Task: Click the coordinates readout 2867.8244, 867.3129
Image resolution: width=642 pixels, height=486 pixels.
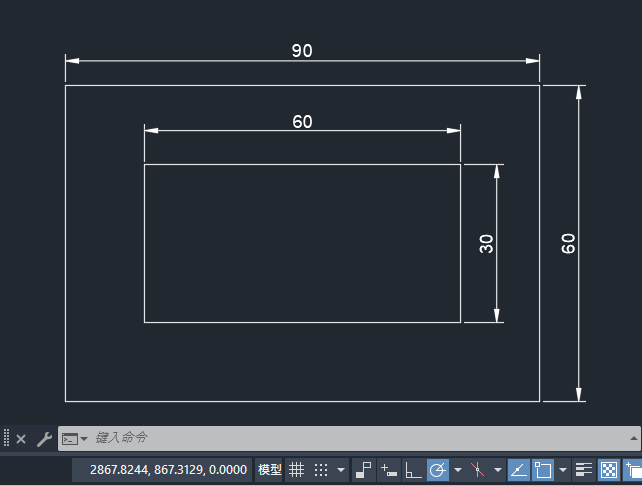Action: coord(168,470)
